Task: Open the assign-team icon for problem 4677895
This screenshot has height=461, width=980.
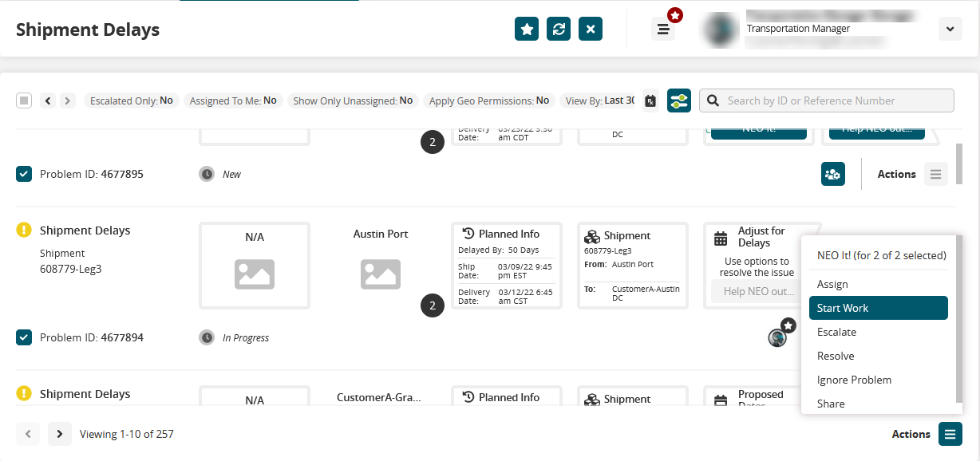Action: 833,174
